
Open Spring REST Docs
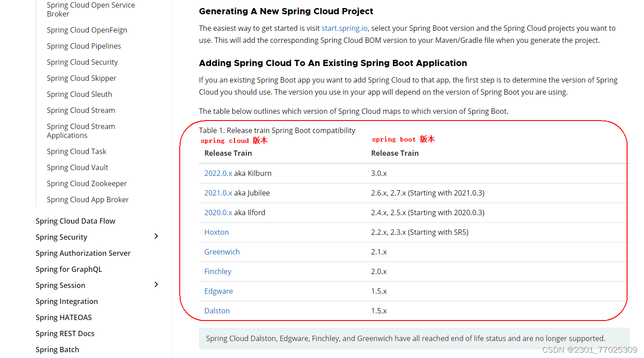point(65,333)
